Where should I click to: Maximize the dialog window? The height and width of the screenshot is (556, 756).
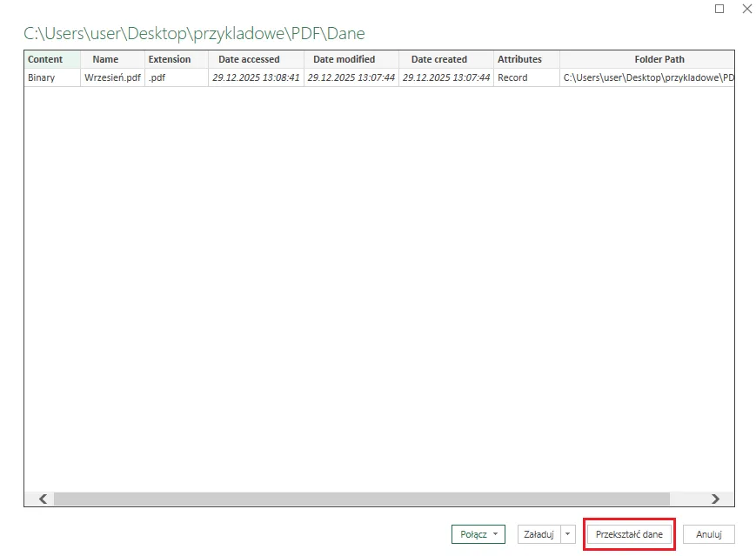(x=719, y=9)
